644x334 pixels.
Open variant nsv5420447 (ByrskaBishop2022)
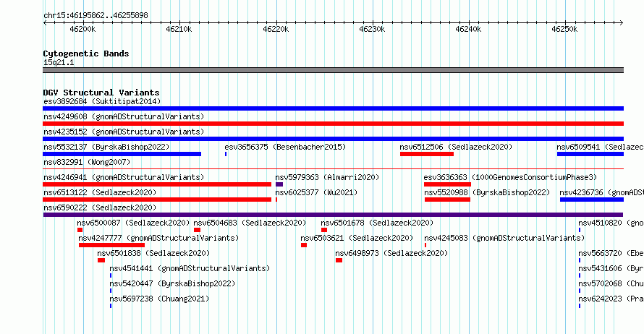tap(172, 283)
